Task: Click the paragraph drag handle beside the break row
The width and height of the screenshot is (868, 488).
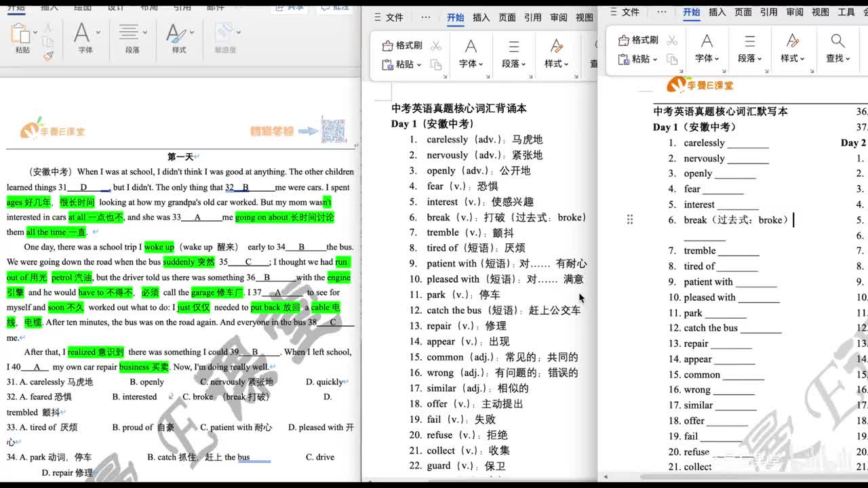Action: point(630,219)
